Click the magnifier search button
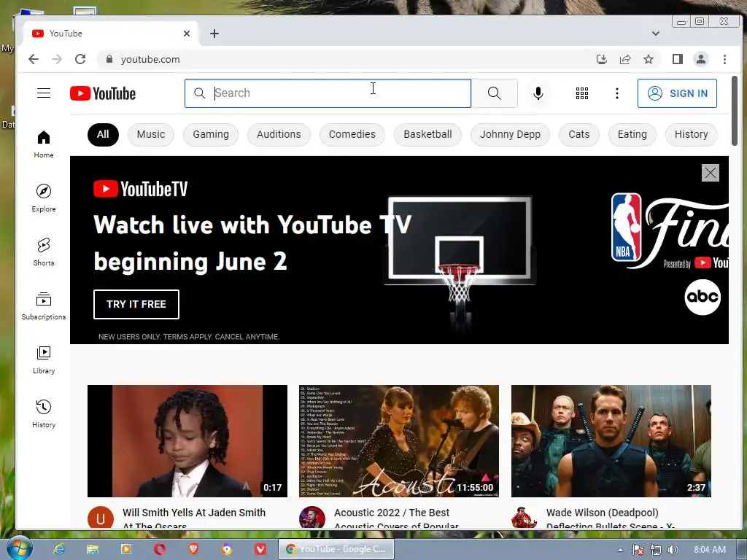This screenshot has height=560, width=747. point(495,93)
